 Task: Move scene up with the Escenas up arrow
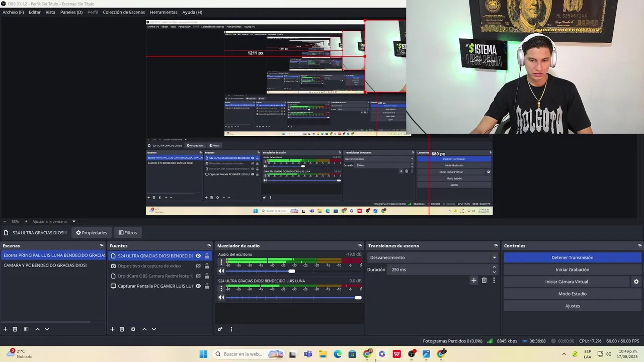point(37,329)
